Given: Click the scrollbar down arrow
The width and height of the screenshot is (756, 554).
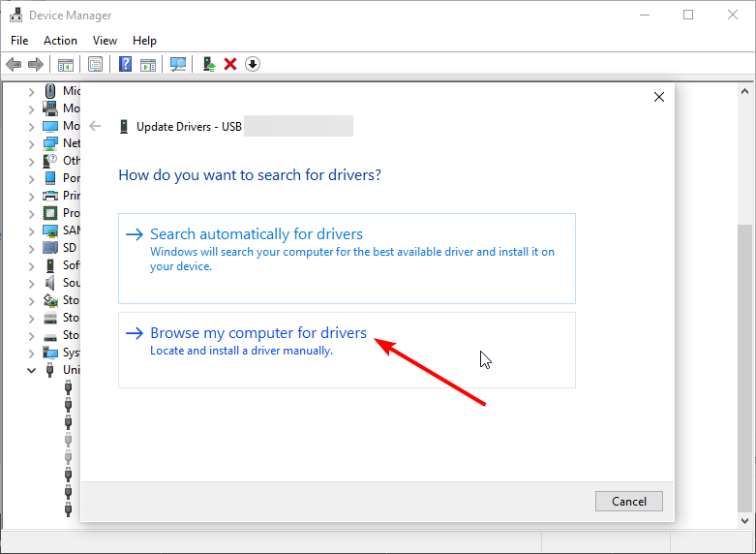Looking at the screenshot, I should pos(745,521).
